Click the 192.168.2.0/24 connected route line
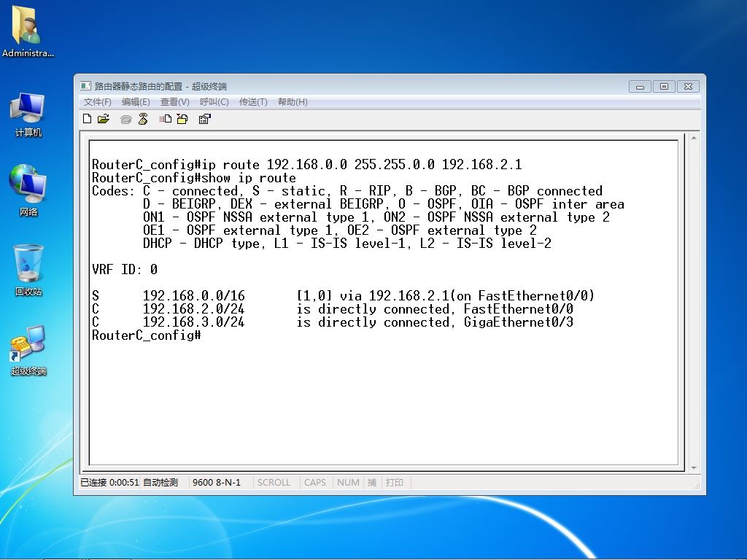747x560 pixels. (x=333, y=309)
